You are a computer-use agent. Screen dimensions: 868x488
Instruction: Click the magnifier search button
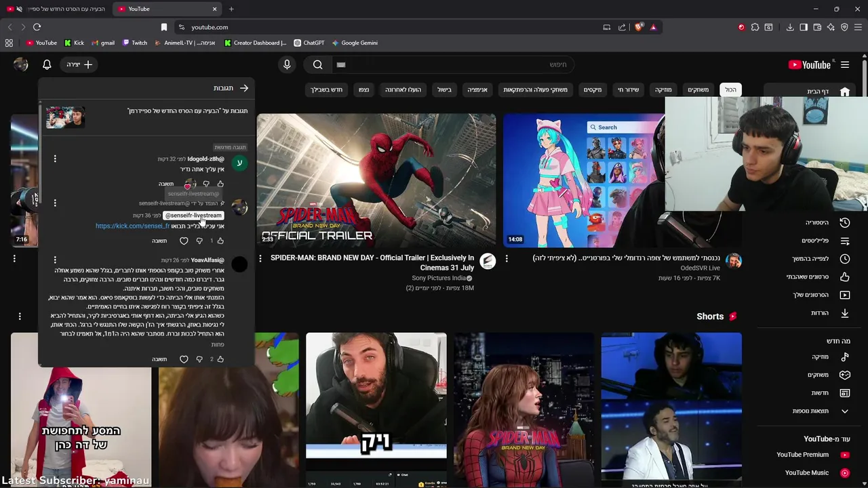coord(318,64)
